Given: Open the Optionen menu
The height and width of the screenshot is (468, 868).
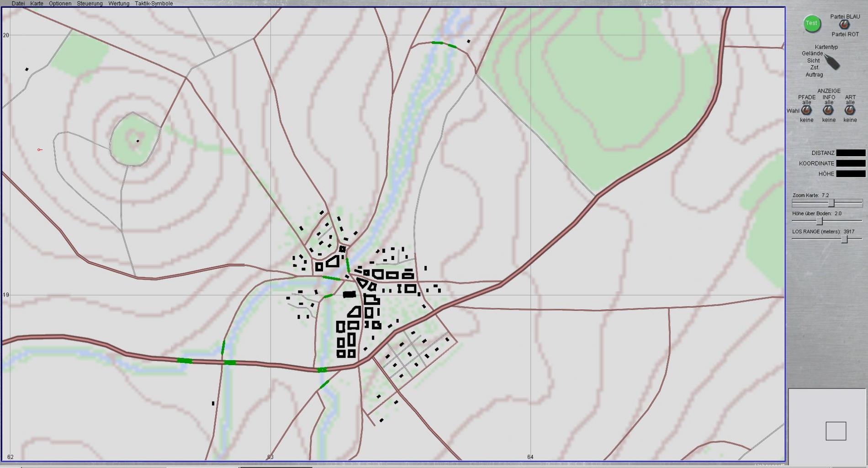Looking at the screenshot, I should click(x=60, y=4).
